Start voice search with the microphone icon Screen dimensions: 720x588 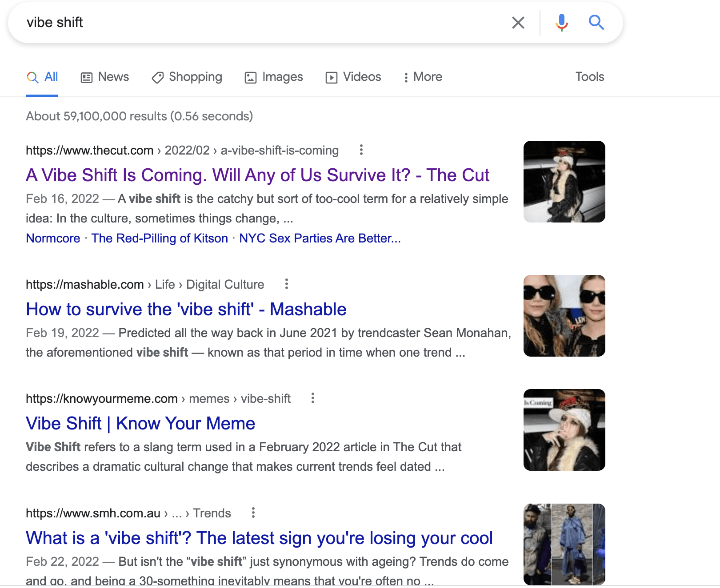click(562, 22)
